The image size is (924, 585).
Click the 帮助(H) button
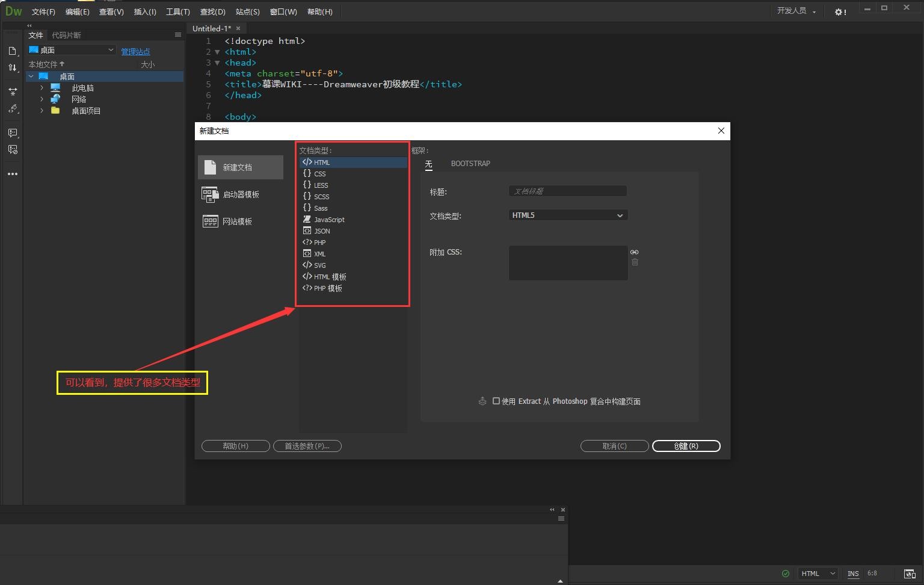click(x=235, y=446)
